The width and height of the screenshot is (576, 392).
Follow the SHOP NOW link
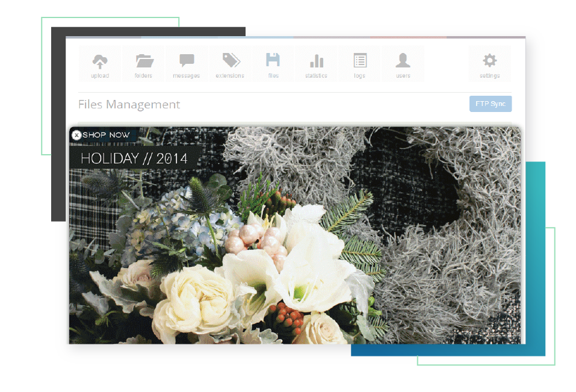pos(106,135)
